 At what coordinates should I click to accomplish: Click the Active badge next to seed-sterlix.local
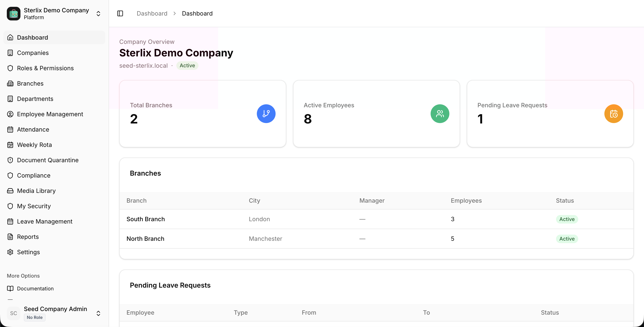(187, 66)
